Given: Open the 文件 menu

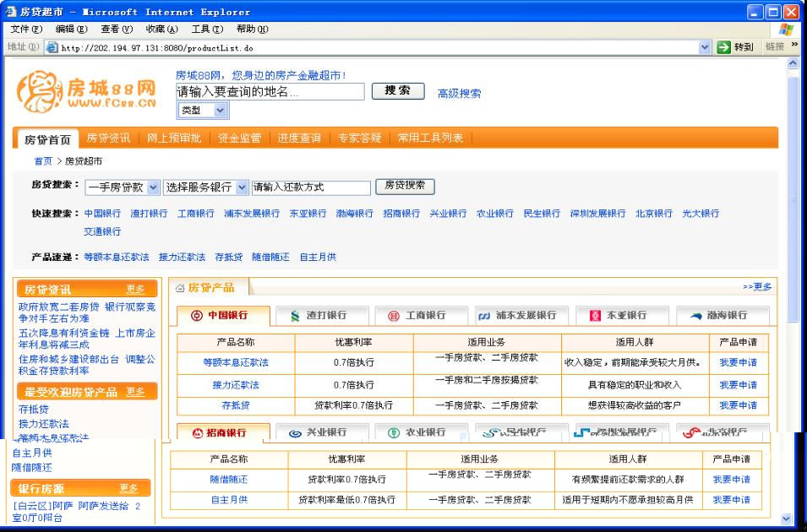Looking at the screenshot, I should [x=26, y=30].
